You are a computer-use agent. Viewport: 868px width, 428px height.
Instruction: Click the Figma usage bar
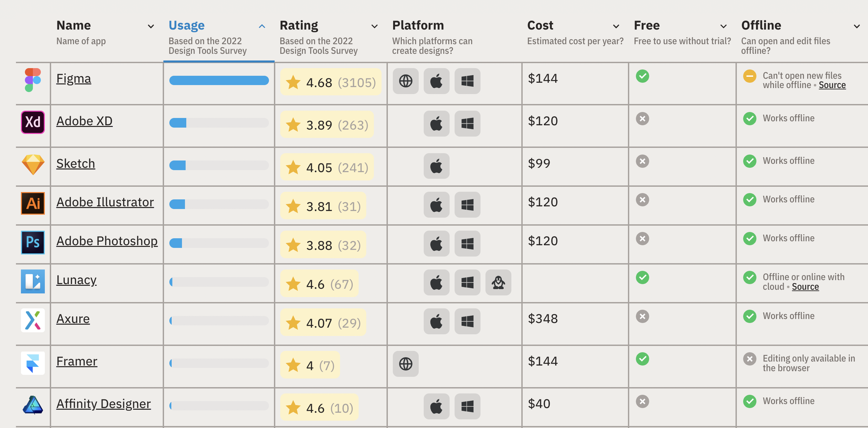click(219, 80)
